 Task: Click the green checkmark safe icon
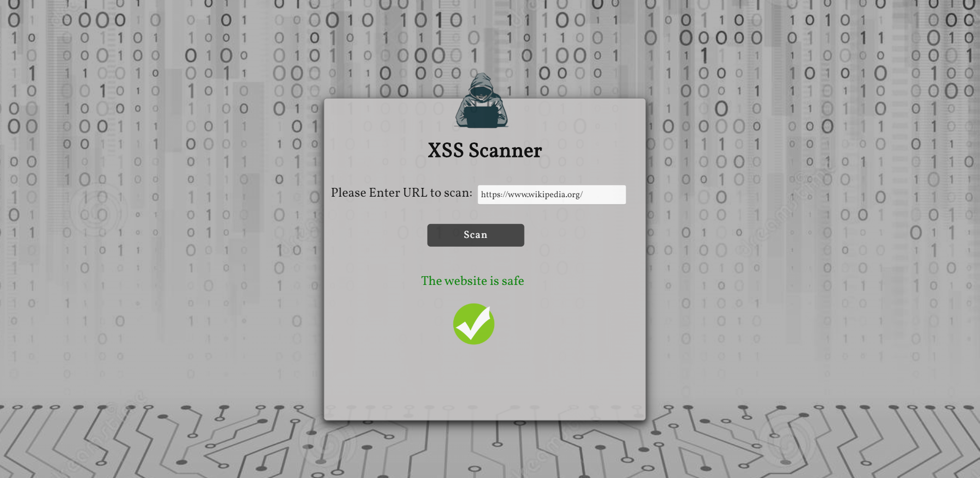(473, 324)
